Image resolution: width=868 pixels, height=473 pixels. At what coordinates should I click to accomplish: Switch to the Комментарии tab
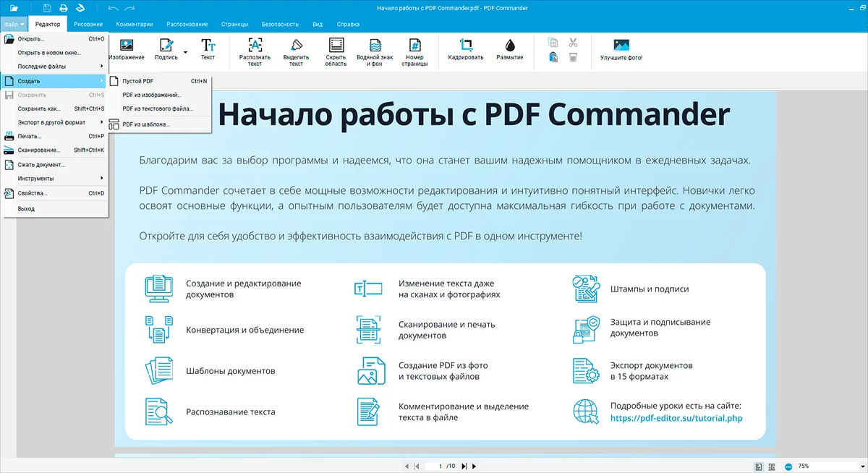(x=135, y=25)
